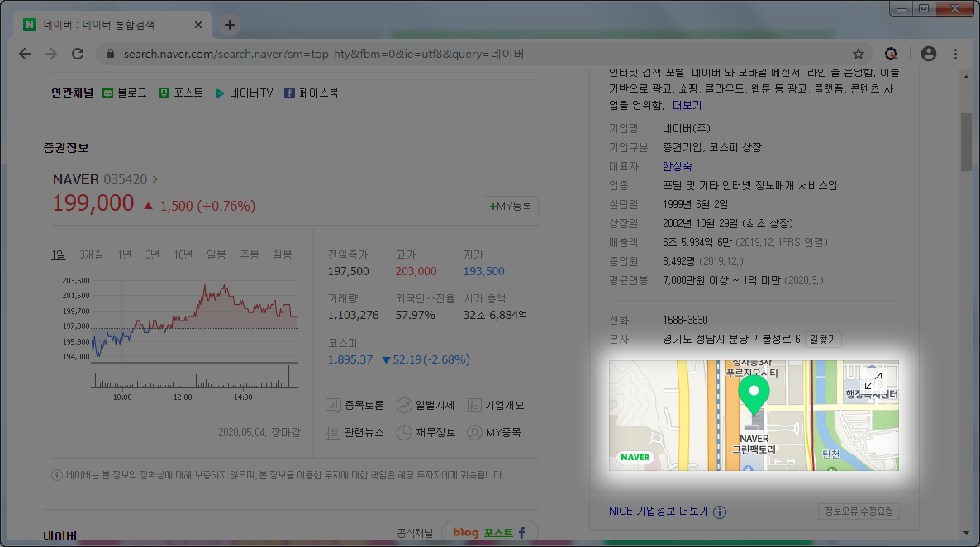This screenshot has width=980, height=547.
Task: Go back with the browser back arrow
Action: (x=24, y=54)
